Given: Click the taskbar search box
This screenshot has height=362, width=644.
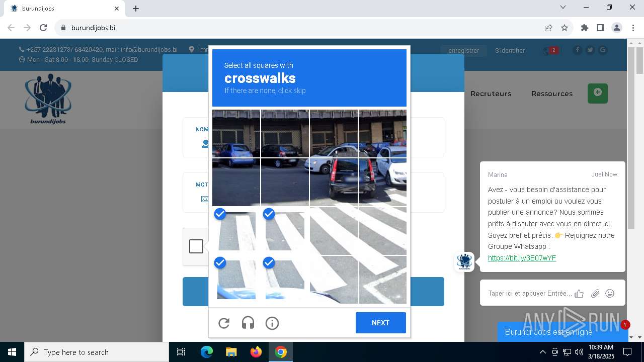Looking at the screenshot, I should (x=97, y=352).
